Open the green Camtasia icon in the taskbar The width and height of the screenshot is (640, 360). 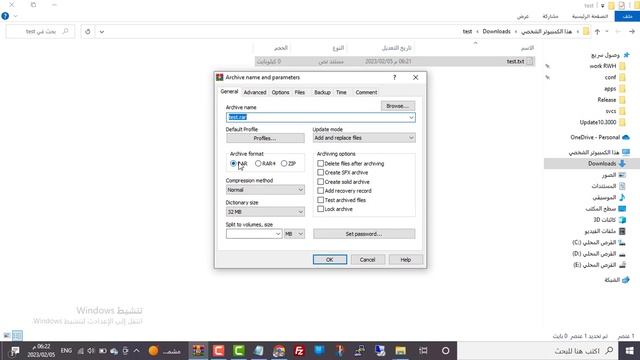[x=239, y=351]
